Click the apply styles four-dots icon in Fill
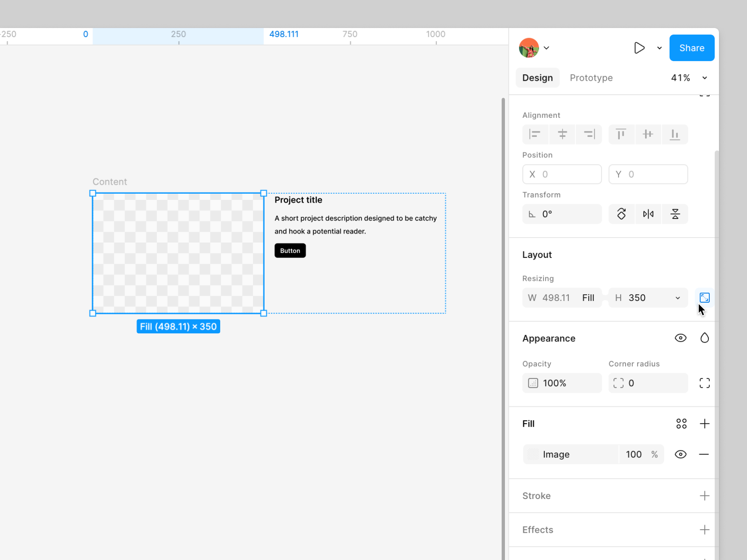 click(681, 423)
